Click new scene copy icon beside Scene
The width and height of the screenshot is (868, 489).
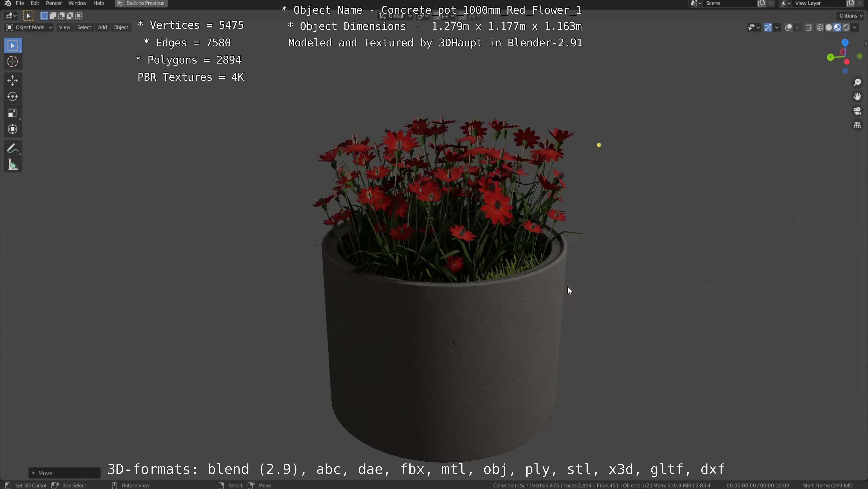(761, 3)
